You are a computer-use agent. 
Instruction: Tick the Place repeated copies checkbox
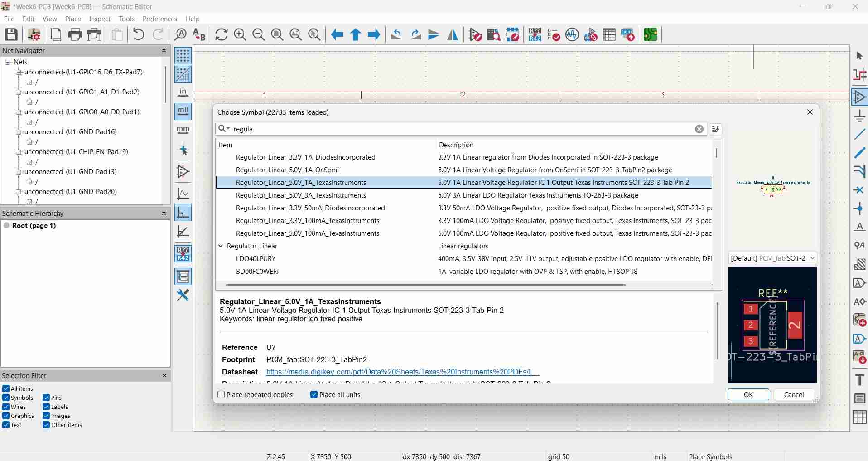[221, 395]
